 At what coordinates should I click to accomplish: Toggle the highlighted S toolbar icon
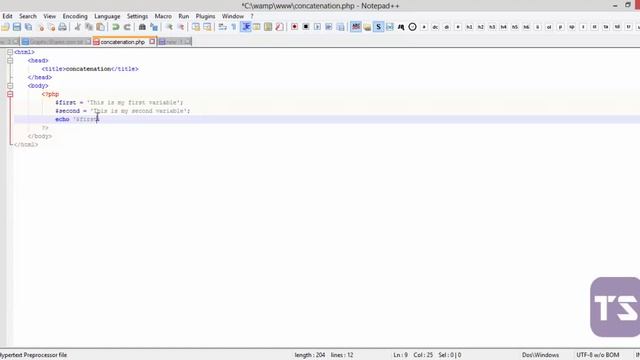(378, 27)
